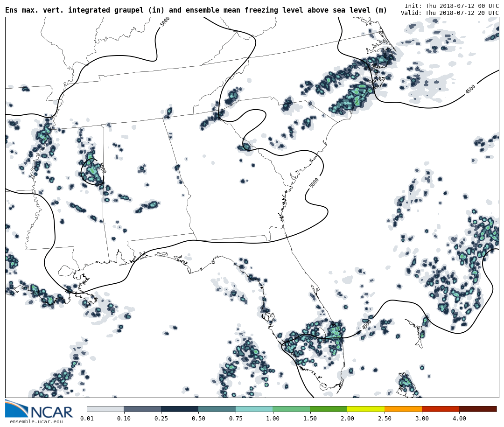Click the 2.00 colorbar tick label
This screenshot has width=504, height=427.
pos(348,418)
